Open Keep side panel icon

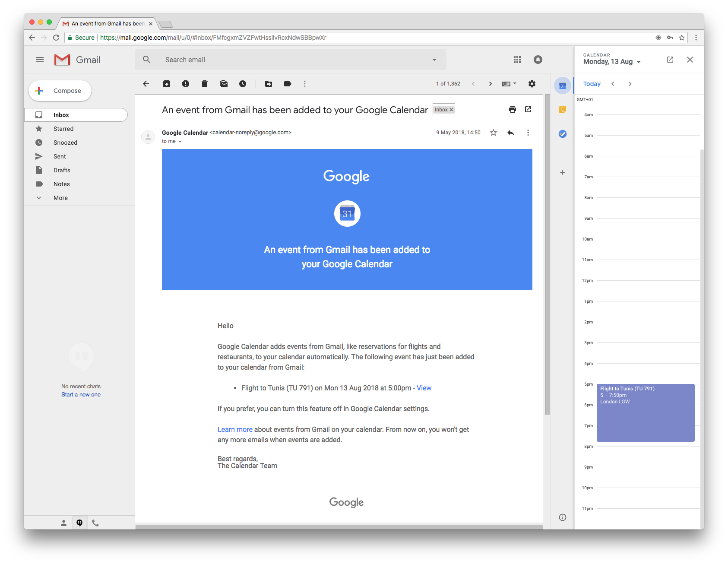tap(563, 110)
